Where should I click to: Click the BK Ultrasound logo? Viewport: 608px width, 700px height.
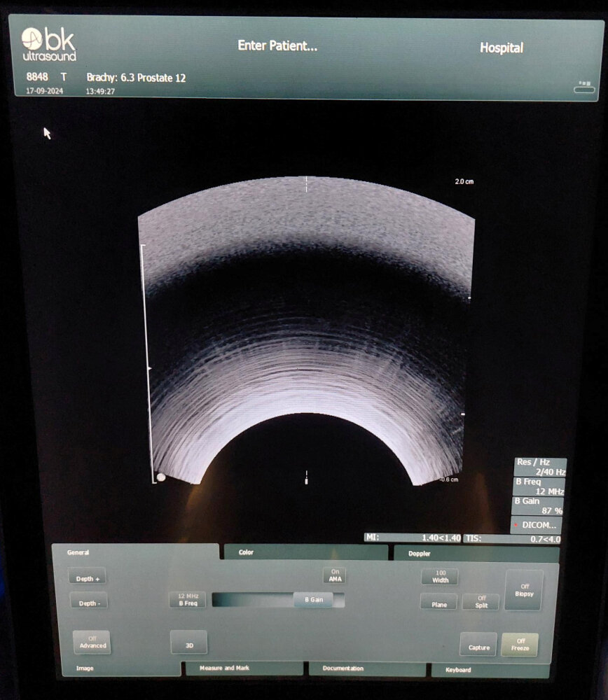click(x=48, y=44)
